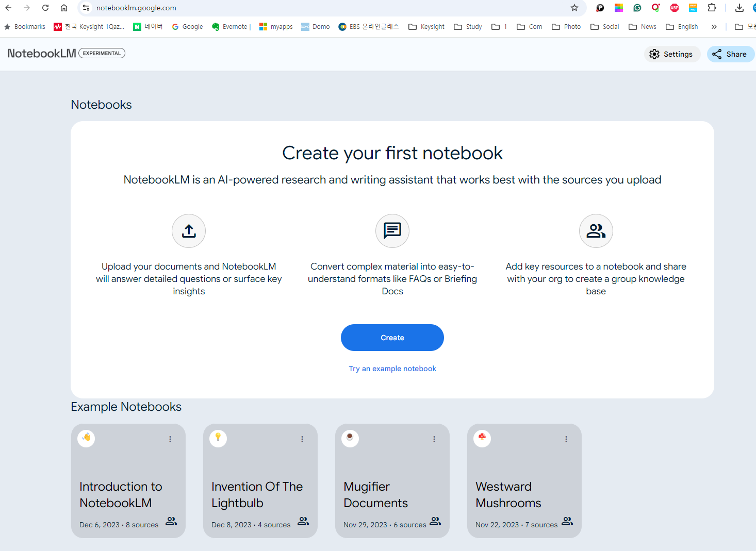Open the Study bookmark folder

pos(468,27)
